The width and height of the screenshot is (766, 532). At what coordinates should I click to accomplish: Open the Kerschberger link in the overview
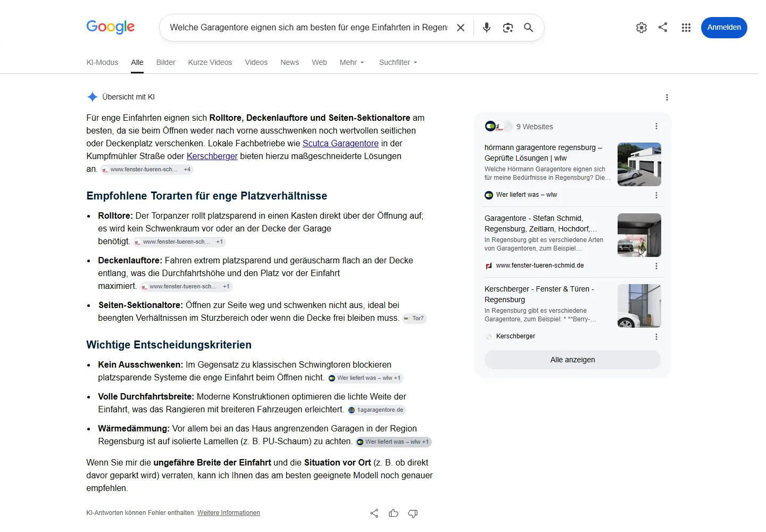tap(212, 156)
